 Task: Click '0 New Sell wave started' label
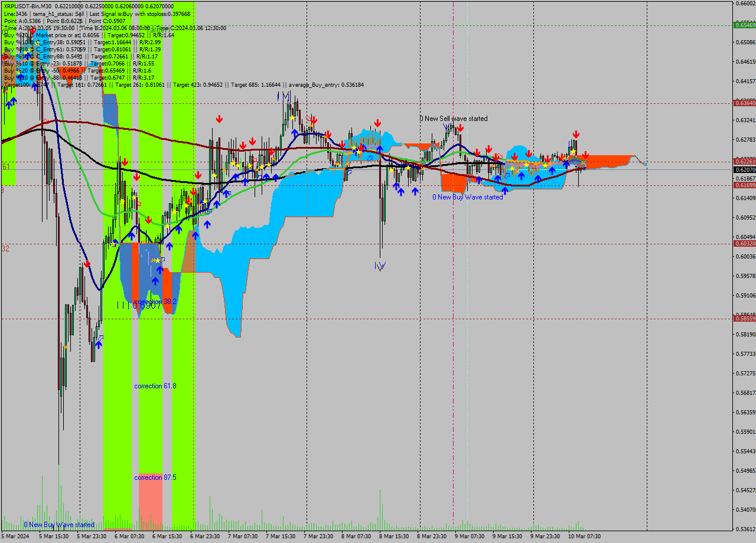coord(454,119)
